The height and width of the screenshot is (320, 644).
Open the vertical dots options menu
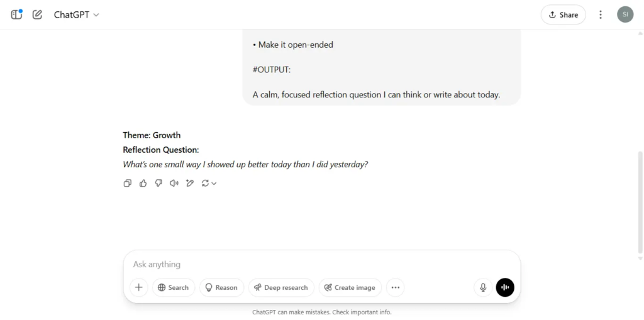(x=601, y=15)
